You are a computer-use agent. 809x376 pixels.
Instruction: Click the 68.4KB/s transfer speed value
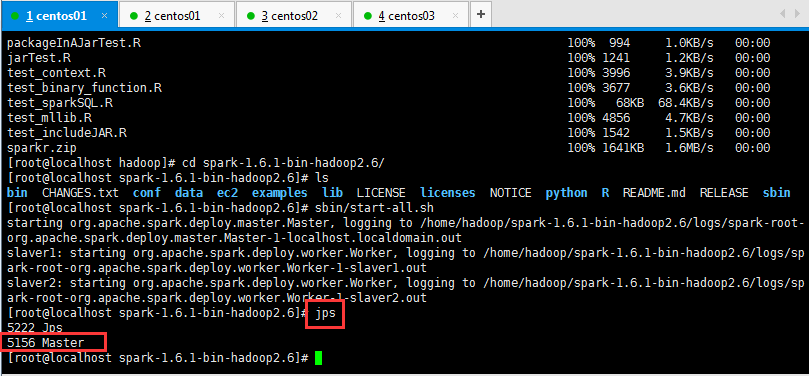pyautogui.click(x=686, y=103)
